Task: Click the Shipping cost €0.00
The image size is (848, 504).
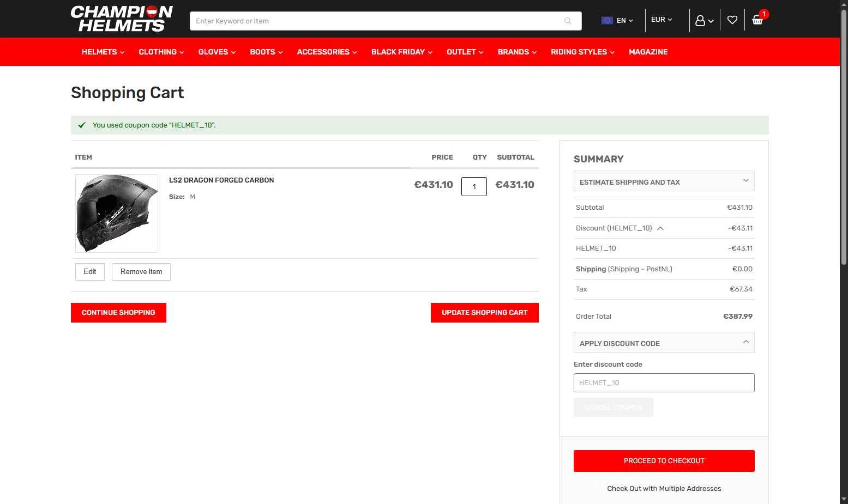Action: point(742,269)
